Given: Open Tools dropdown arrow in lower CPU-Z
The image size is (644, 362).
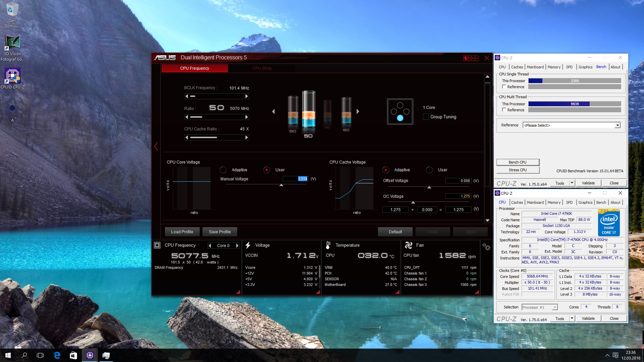Looking at the screenshot, I should (572, 319).
